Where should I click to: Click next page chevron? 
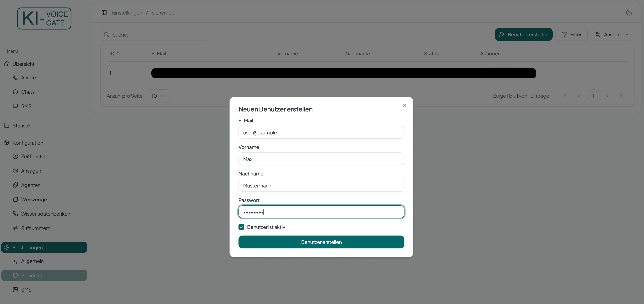click(607, 96)
